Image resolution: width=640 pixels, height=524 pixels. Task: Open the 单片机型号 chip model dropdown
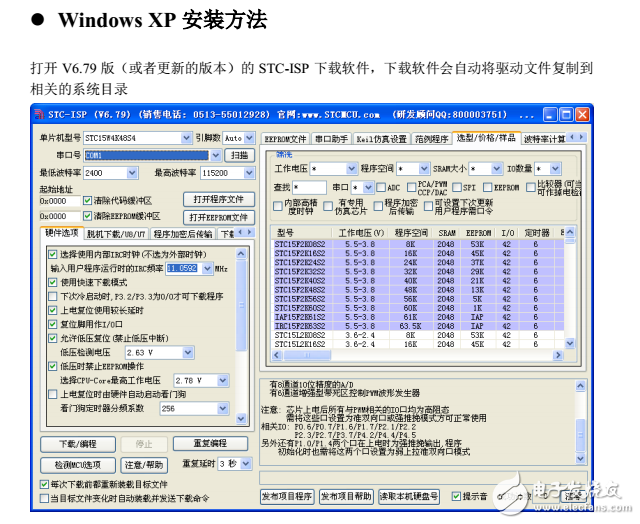pos(186,137)
